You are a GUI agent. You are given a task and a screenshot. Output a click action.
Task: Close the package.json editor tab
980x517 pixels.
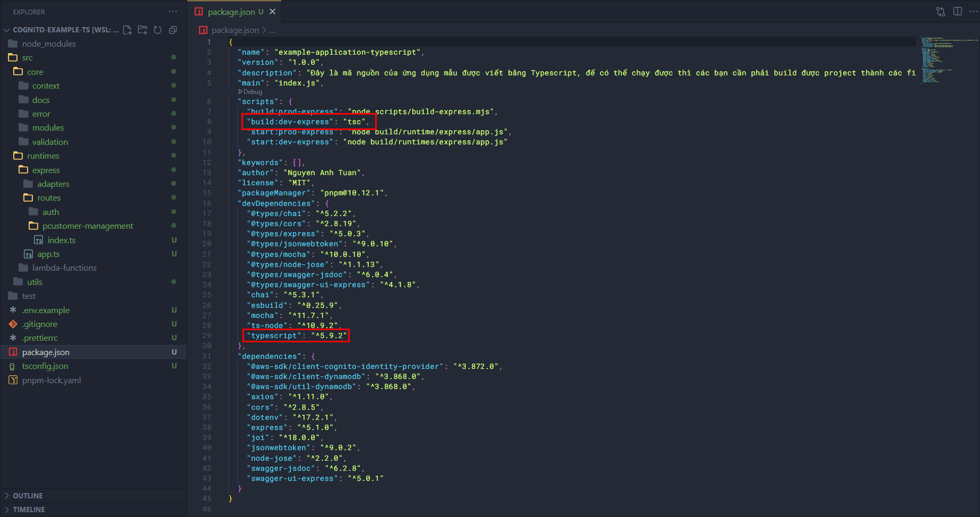coord(272,12)
